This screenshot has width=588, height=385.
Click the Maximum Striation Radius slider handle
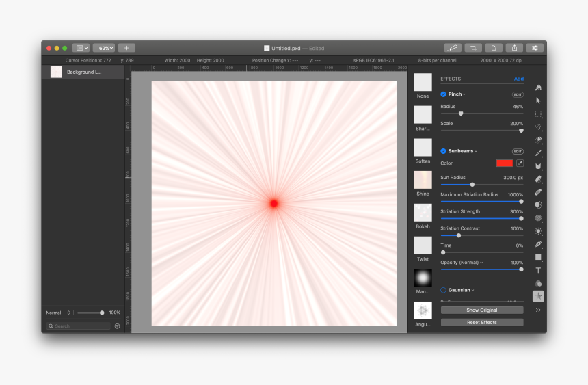pyautogui.click(x=521, y=202)
